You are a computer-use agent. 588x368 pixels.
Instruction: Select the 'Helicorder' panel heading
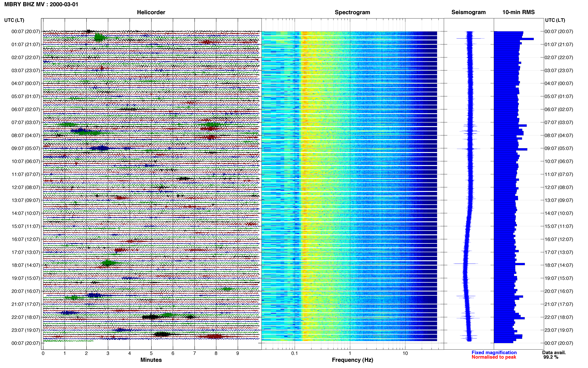[x=151, y=12]
